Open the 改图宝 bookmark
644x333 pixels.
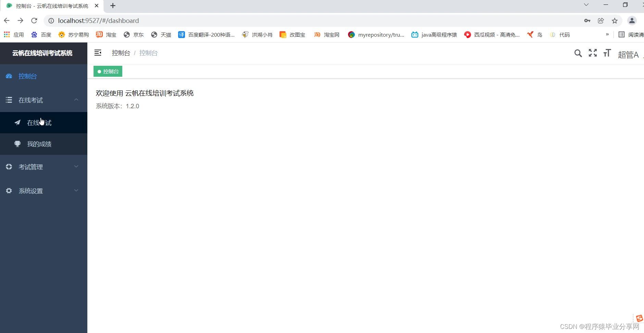pos(293,35)
